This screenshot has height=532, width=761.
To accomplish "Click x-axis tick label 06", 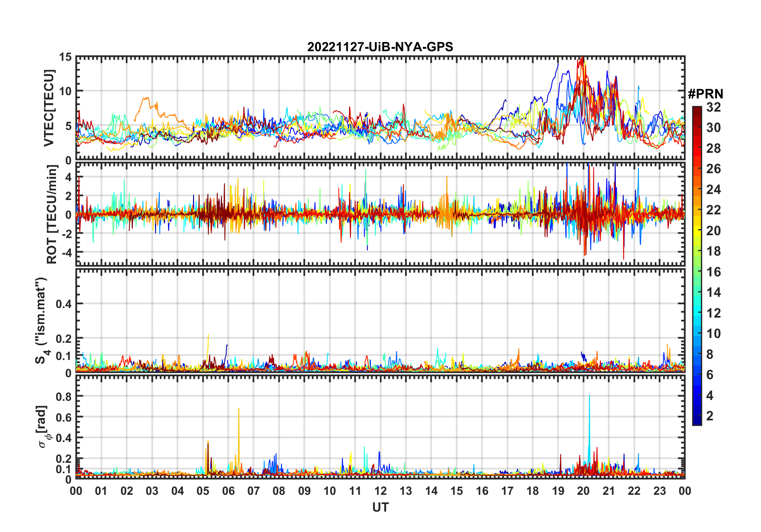I will pyautogui.click(x=228, y=491).
